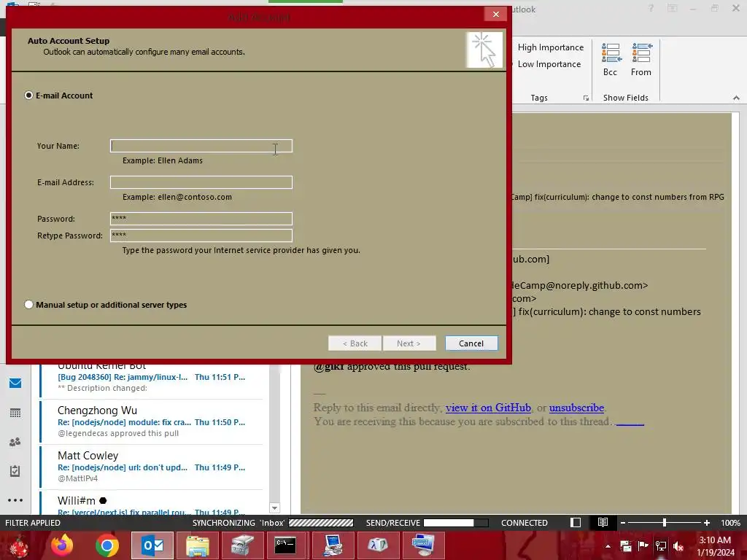Collapse the Outlook ribbon with the chevron
The height and width of the screenshot is (560, 747).
pos(736,98)
